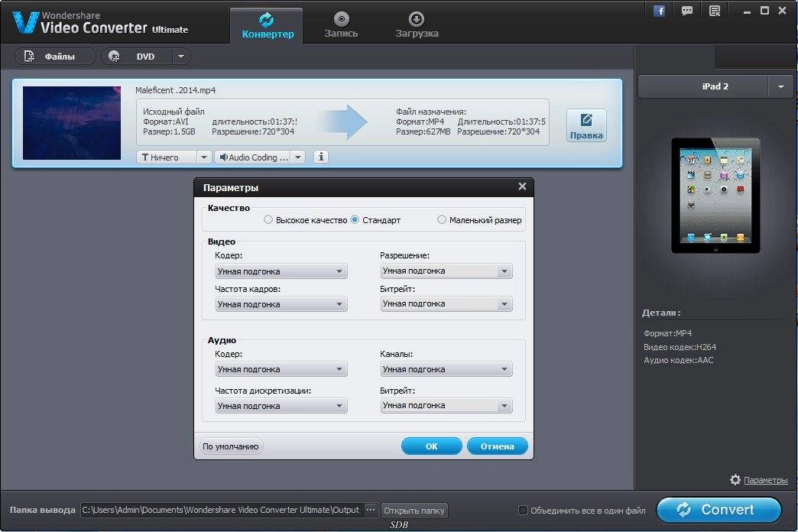Start conversion with Convert button

(x=719, y=510)
